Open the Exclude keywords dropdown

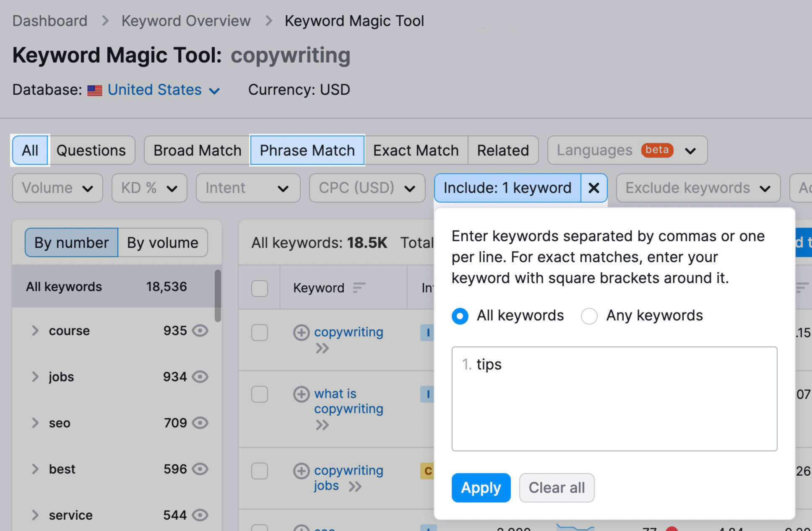pyautogui.click(x=698, y=188)
